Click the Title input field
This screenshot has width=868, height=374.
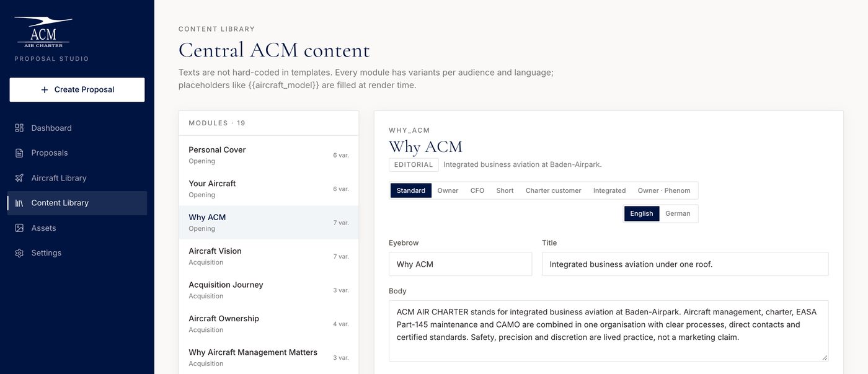685,264
